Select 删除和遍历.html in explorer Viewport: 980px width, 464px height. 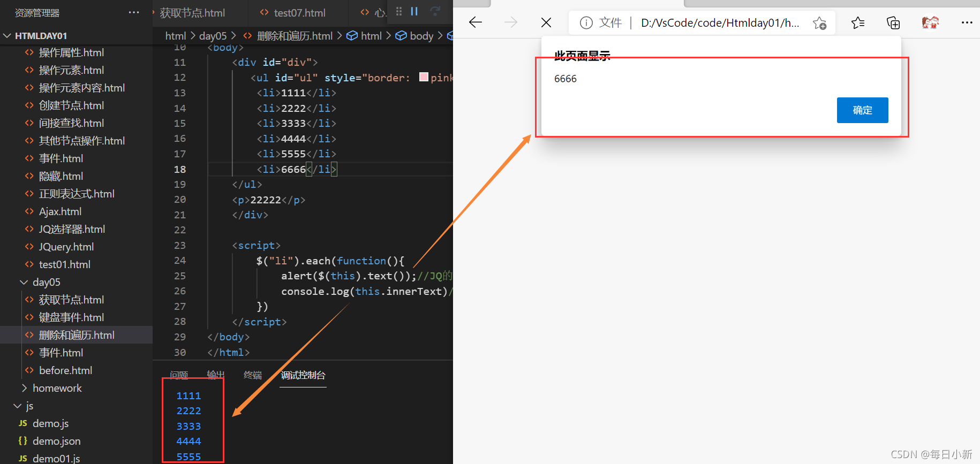[77, 335]
